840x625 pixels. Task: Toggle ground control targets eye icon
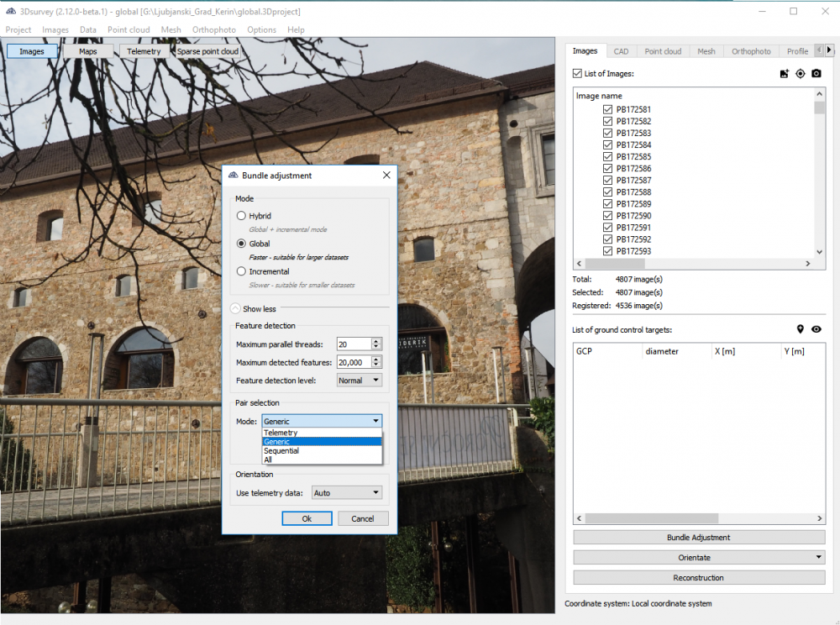[x=816, y=329]
